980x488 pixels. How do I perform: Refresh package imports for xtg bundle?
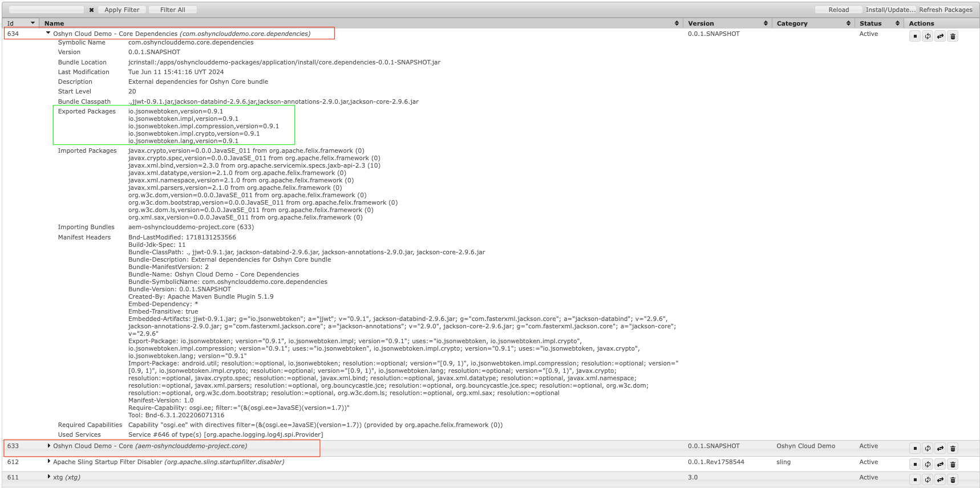click(x=928, y=479)
